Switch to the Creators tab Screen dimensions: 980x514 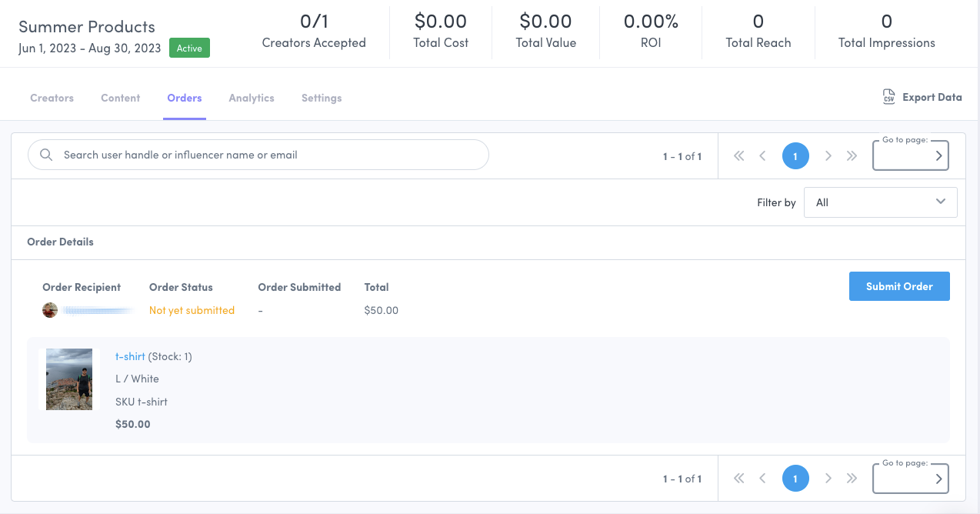[52, 98]
